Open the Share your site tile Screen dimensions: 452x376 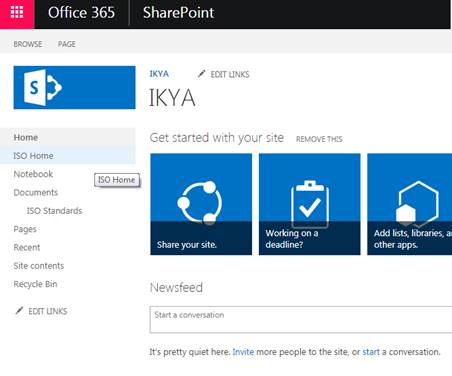(x=201, y=204)
